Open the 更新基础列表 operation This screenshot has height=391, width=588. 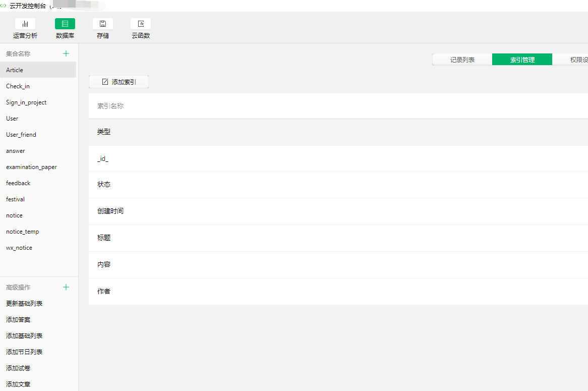pos(24,304)
